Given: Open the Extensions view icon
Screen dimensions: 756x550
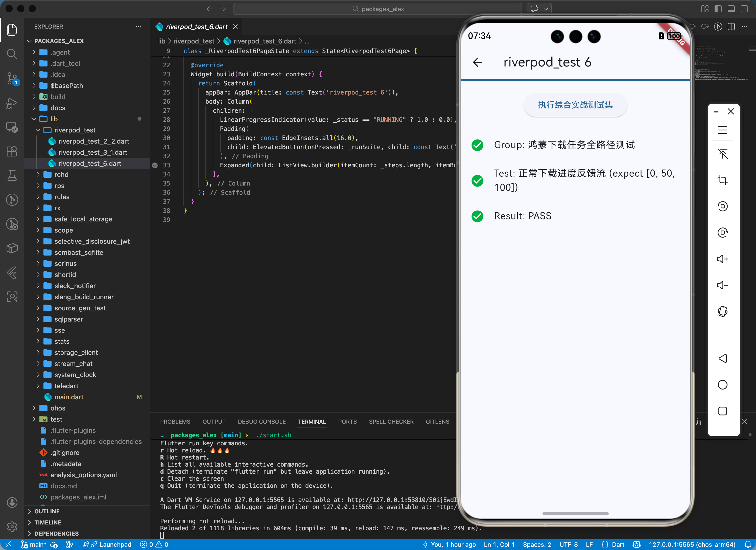Looking at the screenshot, I should pos(12,151).
